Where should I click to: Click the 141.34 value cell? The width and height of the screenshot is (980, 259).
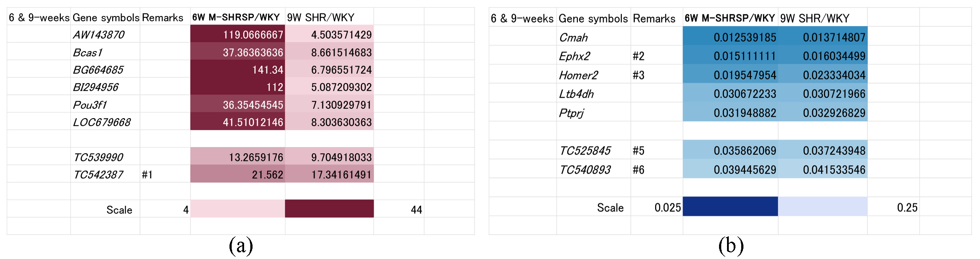point(237,70)
